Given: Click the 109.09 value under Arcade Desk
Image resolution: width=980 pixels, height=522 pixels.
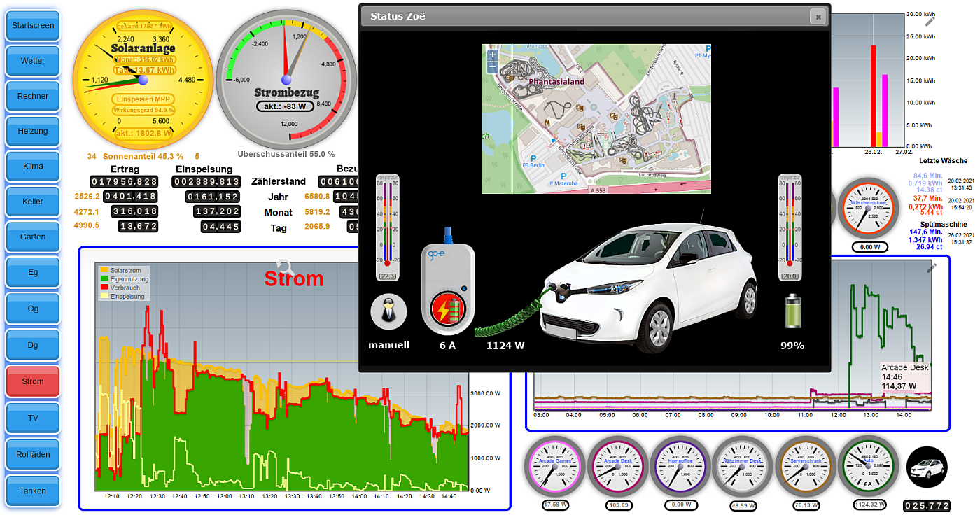Looking at the screenshot, I should 617,505.
